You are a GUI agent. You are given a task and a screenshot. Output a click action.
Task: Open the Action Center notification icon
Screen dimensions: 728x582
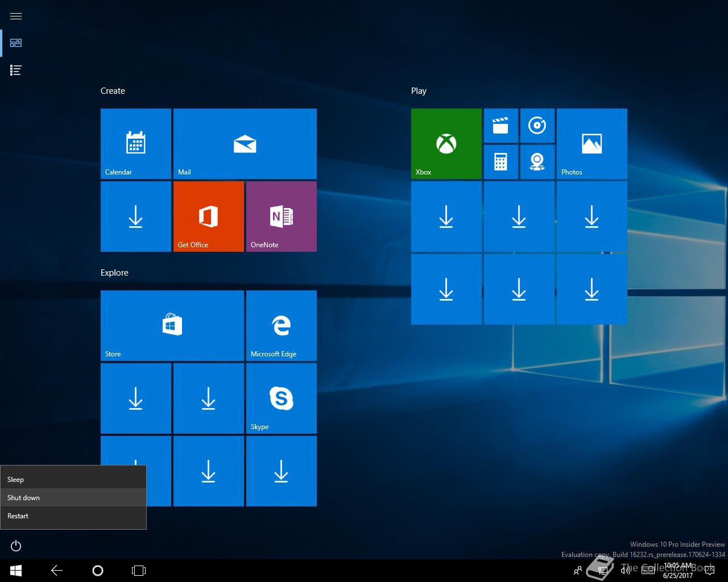click(x=709, y=571)
